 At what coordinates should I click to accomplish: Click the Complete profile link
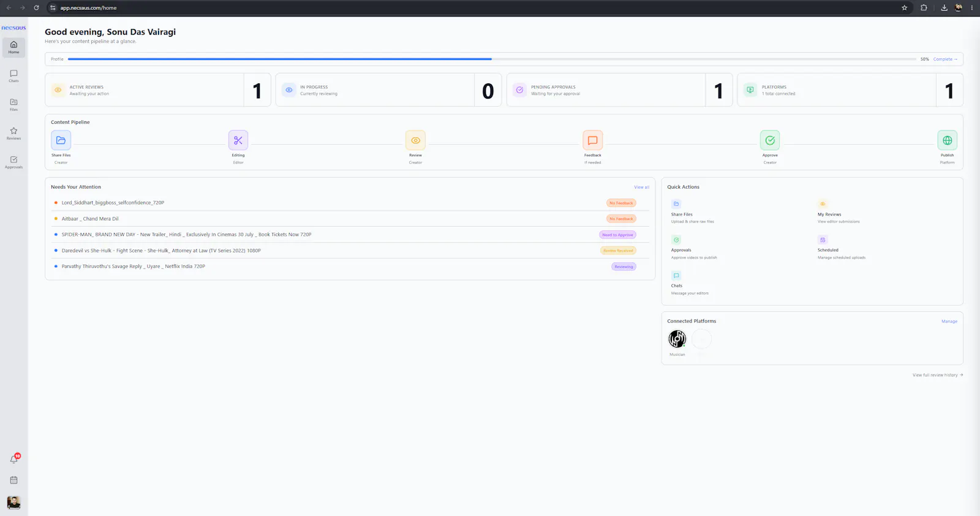point(945,59)
